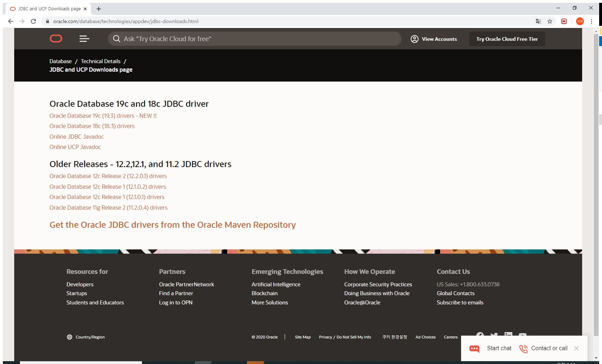Image resolution: width=602 pixels, height=364 pixels.
Task: Click Careers footer link
Action: (451, 337)
